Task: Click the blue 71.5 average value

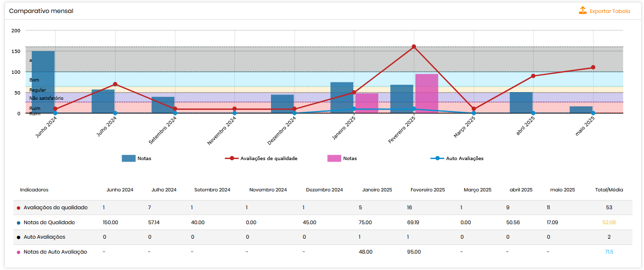Action: pyautogui.click(x=609, y=252)
